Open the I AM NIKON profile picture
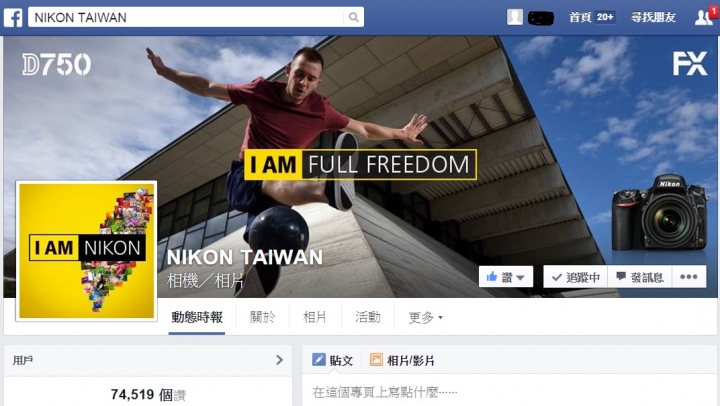 click(x=86, y=251)
